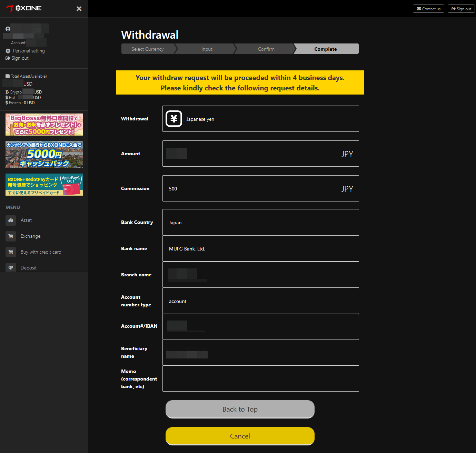This screenshot has height=453, width=476.
Task: Close the sidebar with the X icon
Action: pyautogui.click(x=79, y=9)
